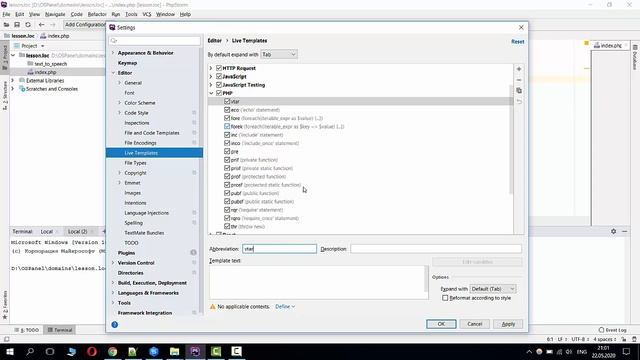Screen dimensions: 640x360
Task: Open the Favorites tool window strip
Action: tap(5, 304)
